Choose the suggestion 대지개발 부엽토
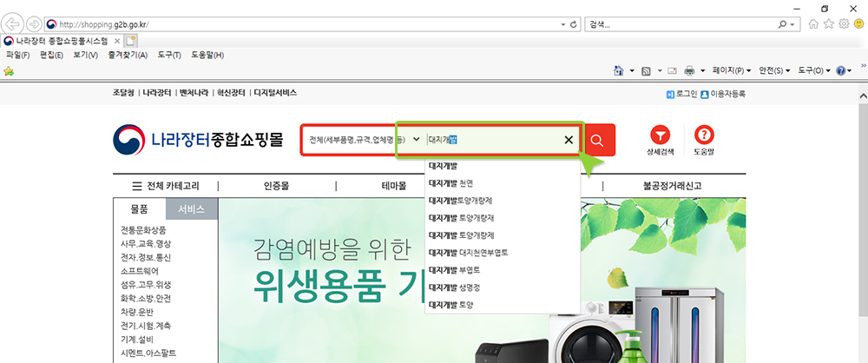Image resolution: width=868 pixels, height=363 pixels. click(x=502, y=270)
